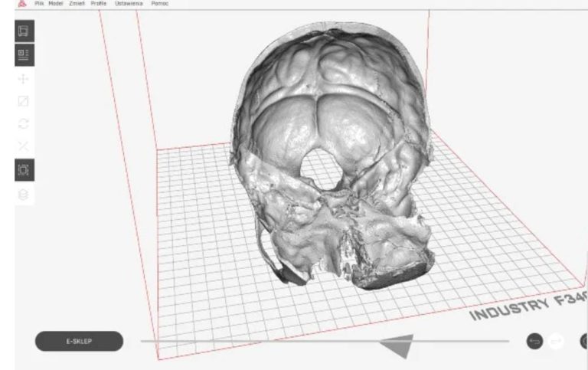588x370 pixels.
Task: Select the Move tool with four arrows
Action: (x=23, y=77)
